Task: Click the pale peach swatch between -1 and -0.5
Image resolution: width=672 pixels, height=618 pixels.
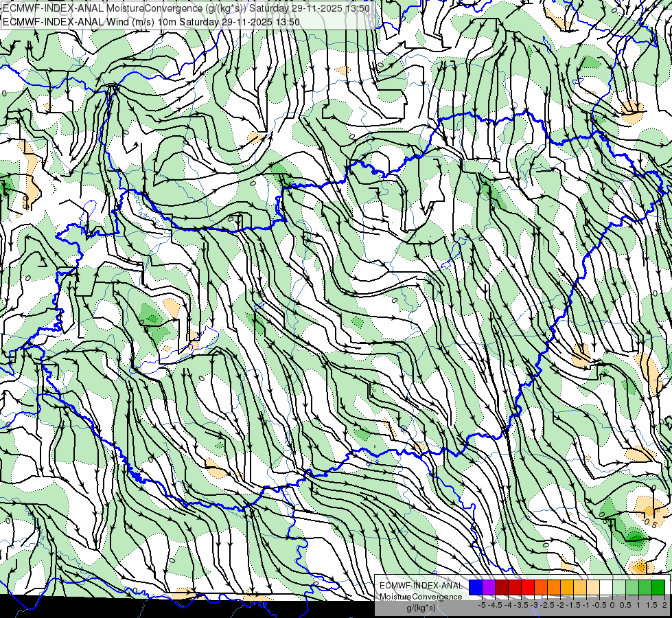Action: 593,588
